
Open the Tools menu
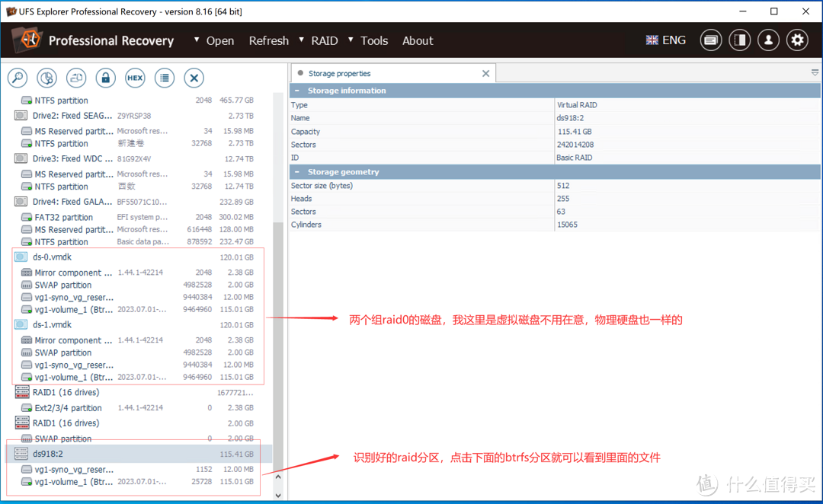click(x=374, y=41)
